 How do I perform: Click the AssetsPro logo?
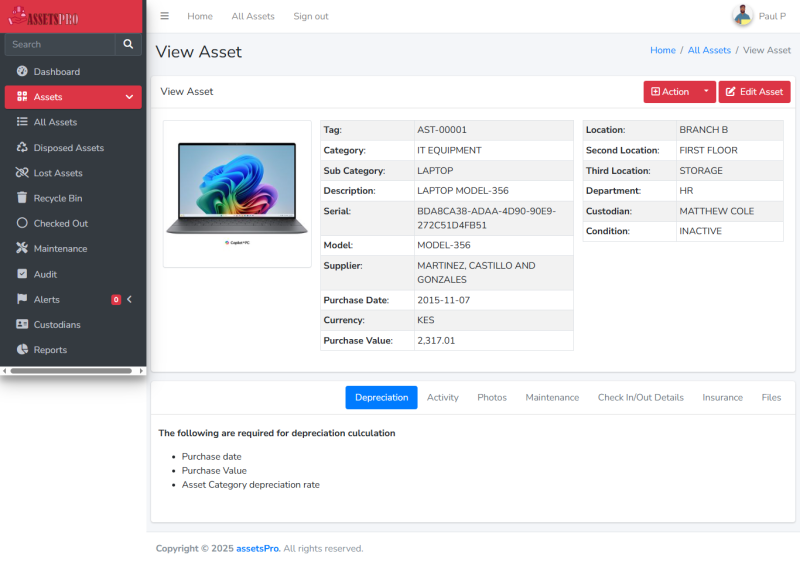(x=44, y=16)
